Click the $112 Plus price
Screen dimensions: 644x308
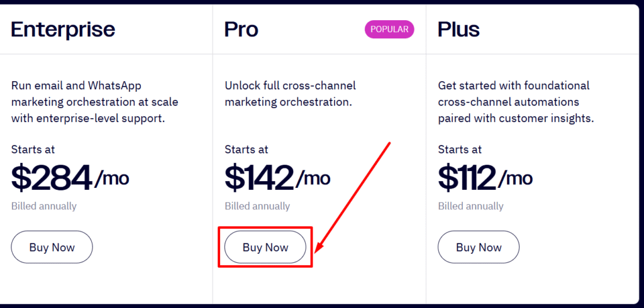pyautogui.click(x=467, y=178)
